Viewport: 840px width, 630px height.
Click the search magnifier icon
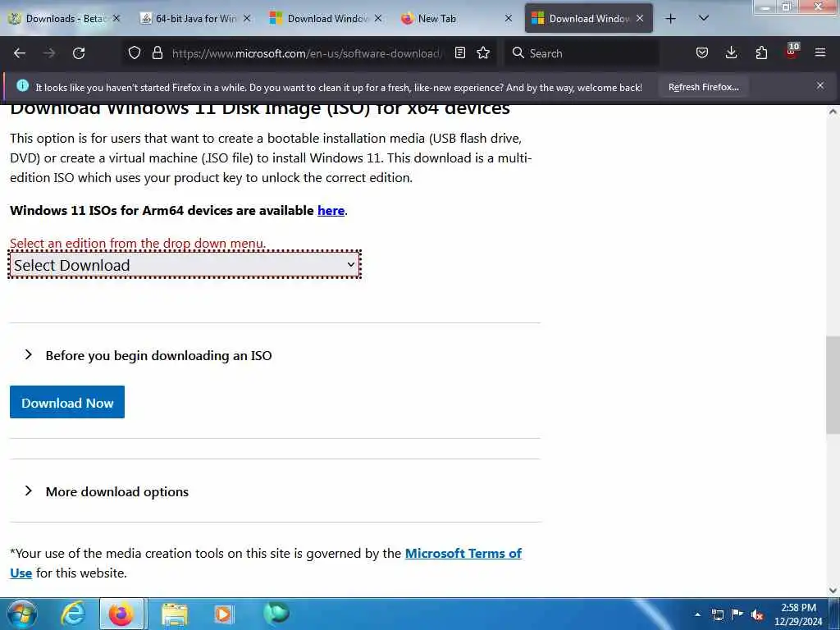pos(518,52)
